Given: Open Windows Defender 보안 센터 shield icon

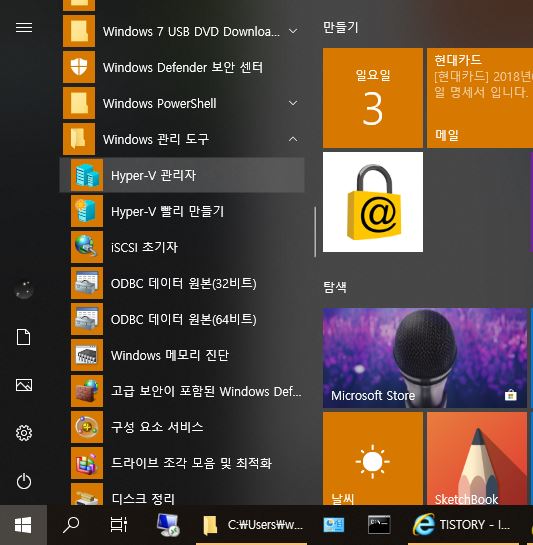Looking at the screenshot, I should 79,67.
